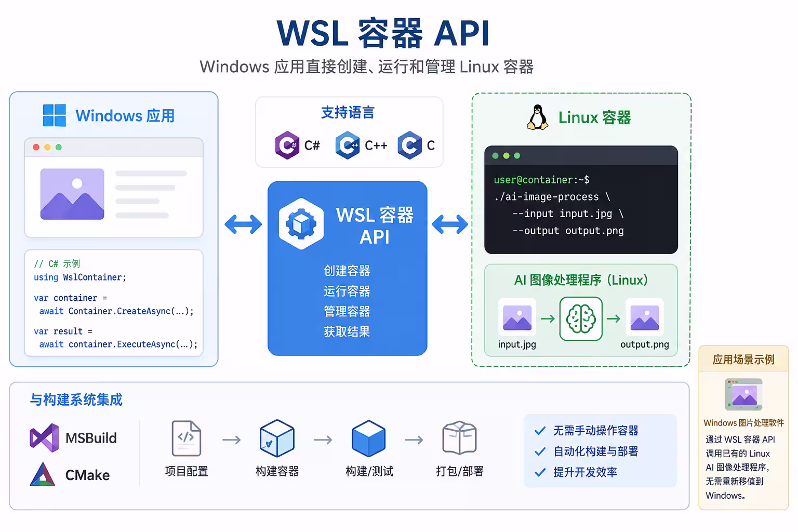Click the subtitle about Windows 应用直接创建
This screenshot has height=532, width=798.
(366, 67)
